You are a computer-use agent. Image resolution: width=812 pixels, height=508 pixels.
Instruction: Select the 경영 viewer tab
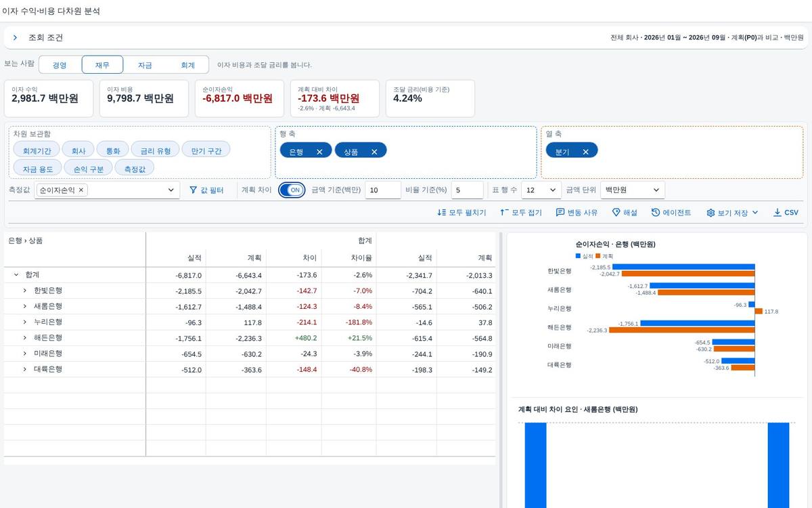pos(60,65)
